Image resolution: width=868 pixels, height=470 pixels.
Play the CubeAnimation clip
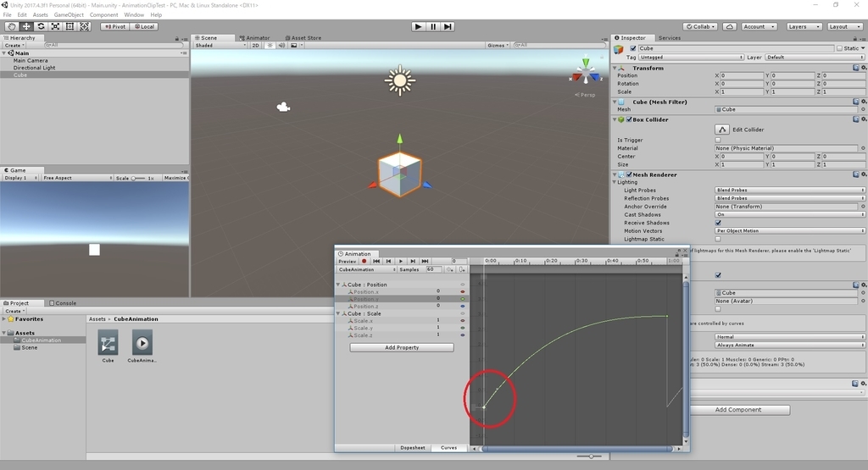click(401, 261)
